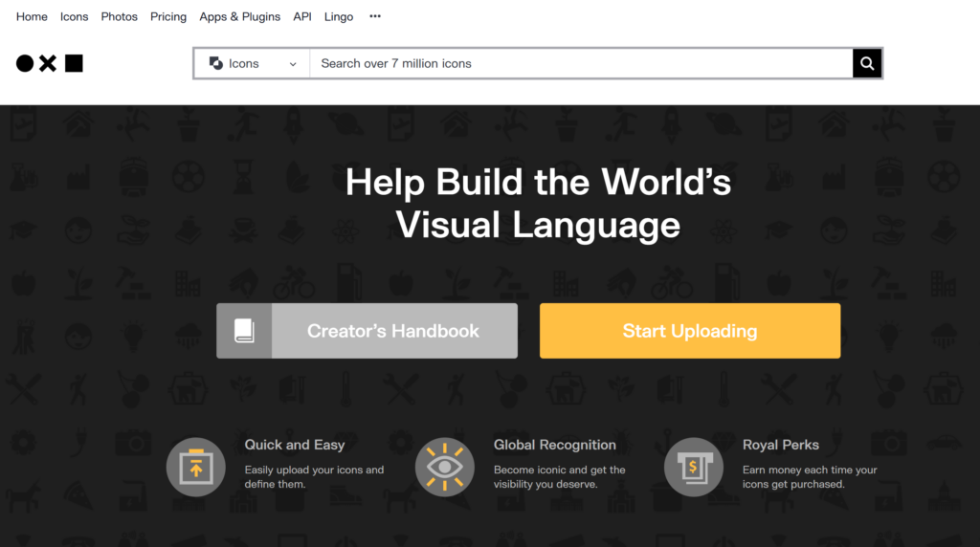Screen dimensions: 980x547
Task: Click 'Easily upload your icons and define them.' text
Action: [314, 477]
